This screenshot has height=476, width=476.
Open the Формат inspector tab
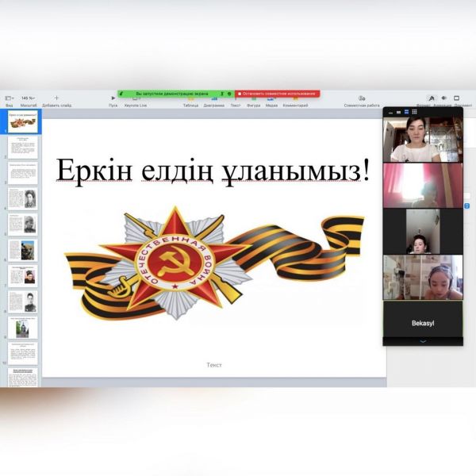click(432, 98)
